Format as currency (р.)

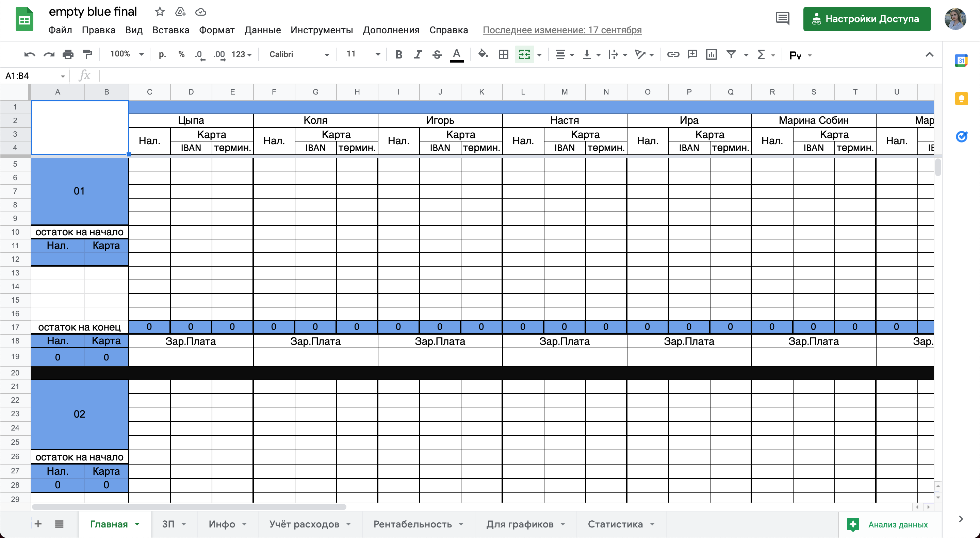[162, 55]
